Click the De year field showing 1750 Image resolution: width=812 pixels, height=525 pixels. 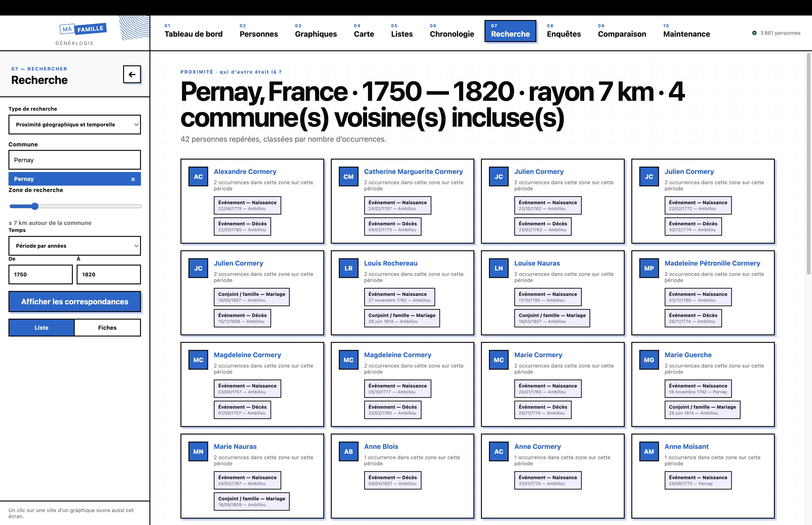41,274
